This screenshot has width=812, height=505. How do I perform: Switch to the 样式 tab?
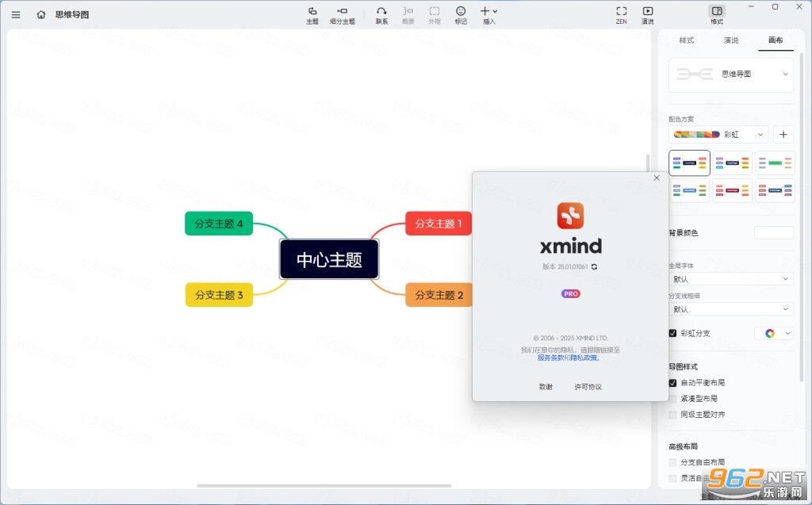(687, 40)
